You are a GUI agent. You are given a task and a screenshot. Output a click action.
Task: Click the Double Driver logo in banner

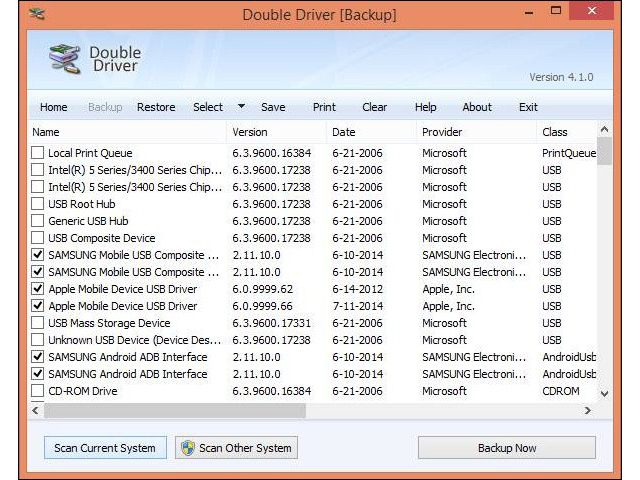click(64, 59)
